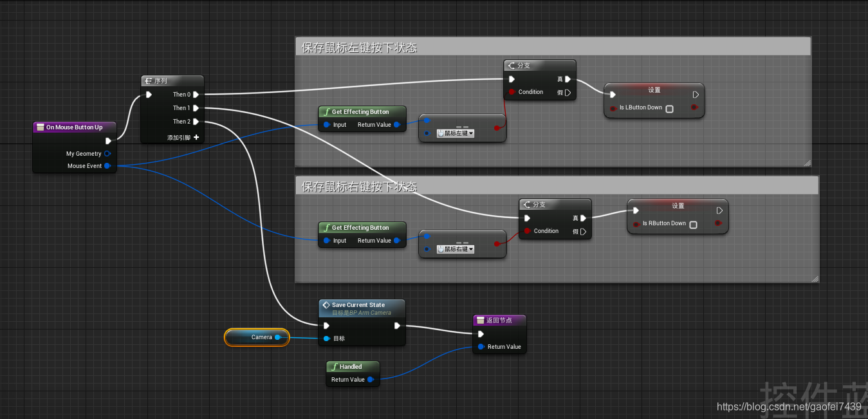
Task: Click the branch icon on the upper 分支 node
Action: click(512, 65)
